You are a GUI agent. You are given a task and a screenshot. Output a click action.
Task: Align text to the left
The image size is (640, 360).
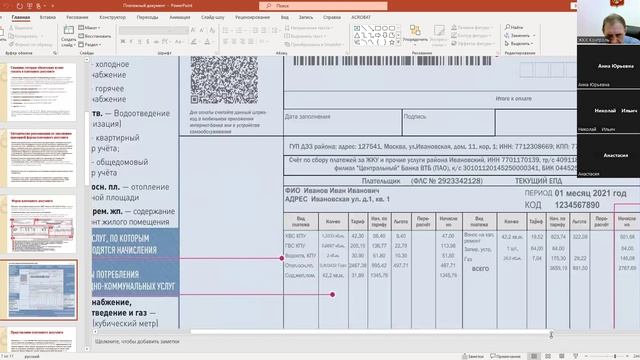coord(226,42)
